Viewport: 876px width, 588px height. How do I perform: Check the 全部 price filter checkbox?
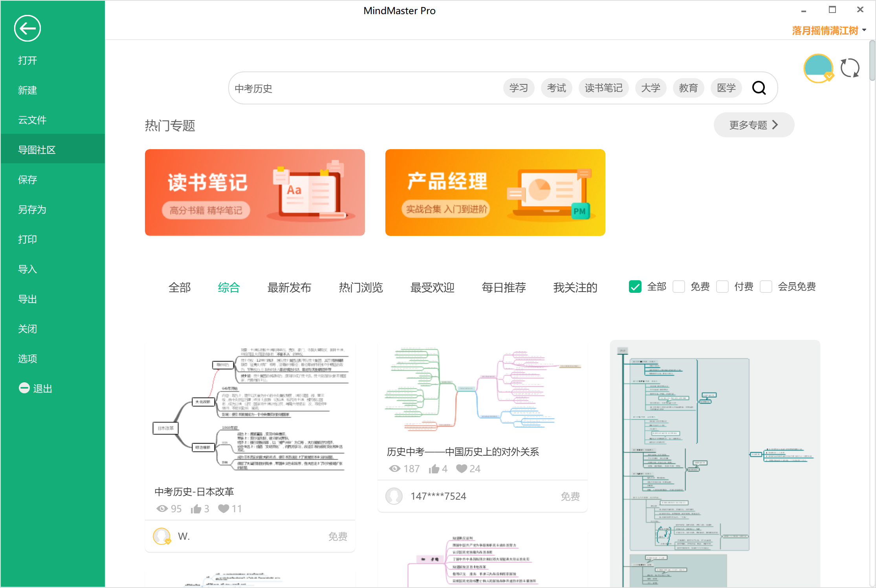pyautogui.click(x=635, y=287)
